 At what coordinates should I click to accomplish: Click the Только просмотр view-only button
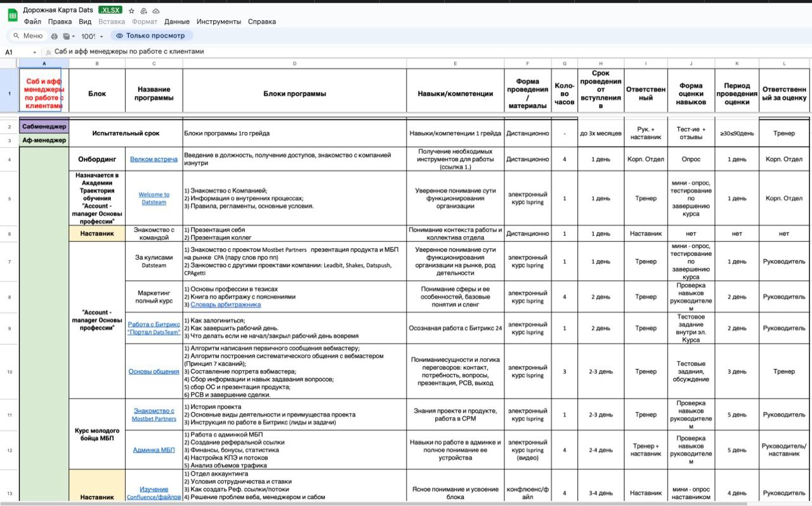point(150,36)
